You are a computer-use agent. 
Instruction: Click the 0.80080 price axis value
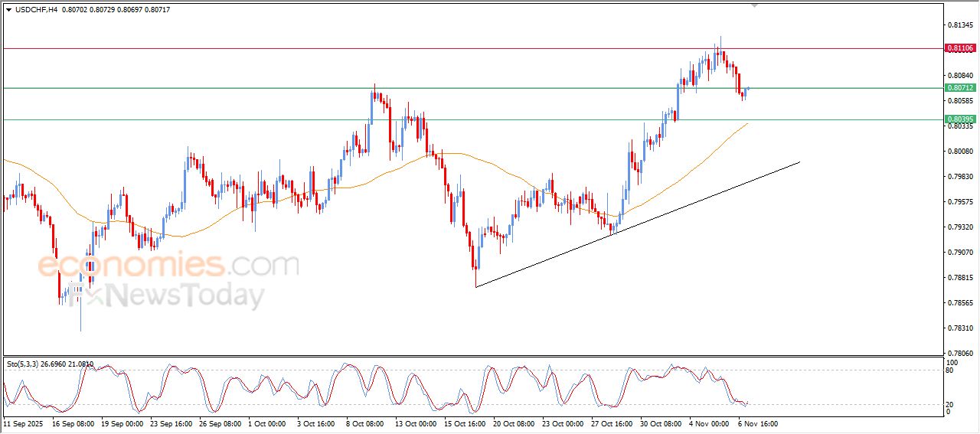[960, 152]
